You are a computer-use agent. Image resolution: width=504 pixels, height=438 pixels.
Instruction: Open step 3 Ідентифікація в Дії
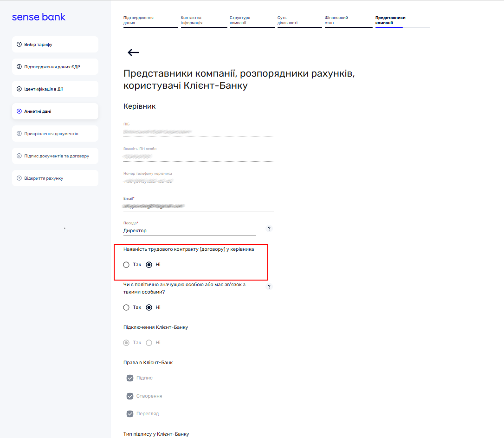(x=55, y=89)
